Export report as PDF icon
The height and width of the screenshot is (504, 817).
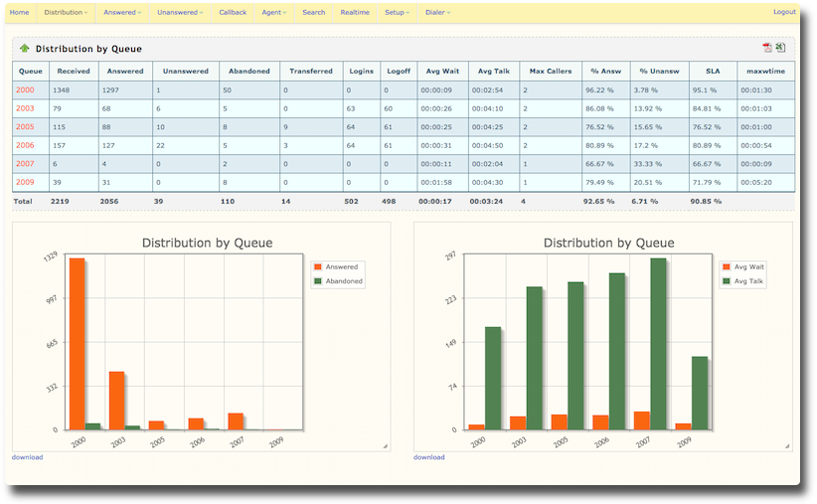[x=767, y=48]
